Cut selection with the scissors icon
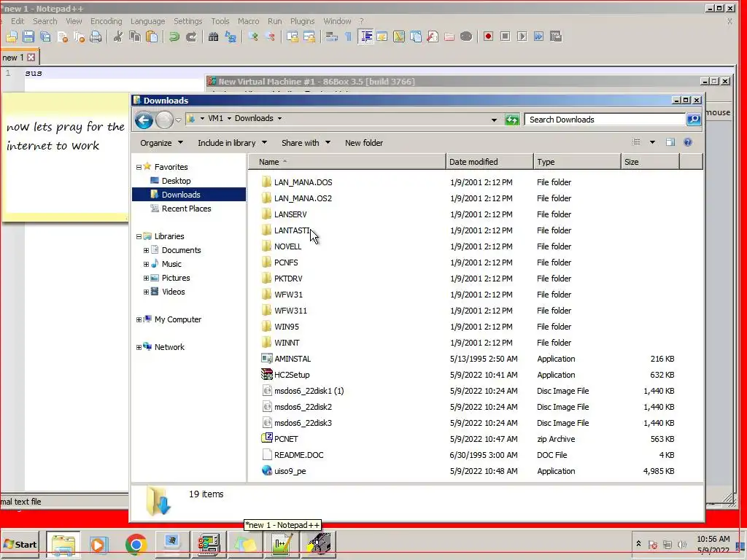Viewport: 747px width, 560px height. (117, 36)
